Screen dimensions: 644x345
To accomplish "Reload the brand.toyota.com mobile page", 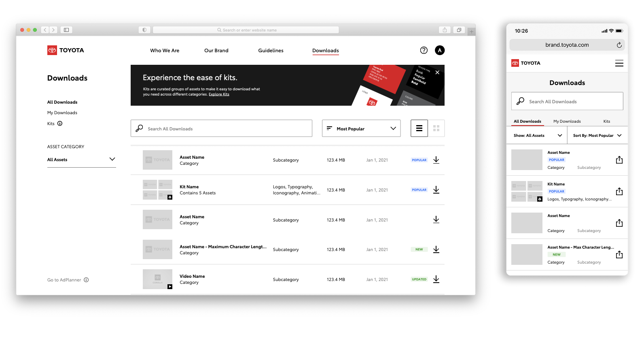I will pos(619,45).
